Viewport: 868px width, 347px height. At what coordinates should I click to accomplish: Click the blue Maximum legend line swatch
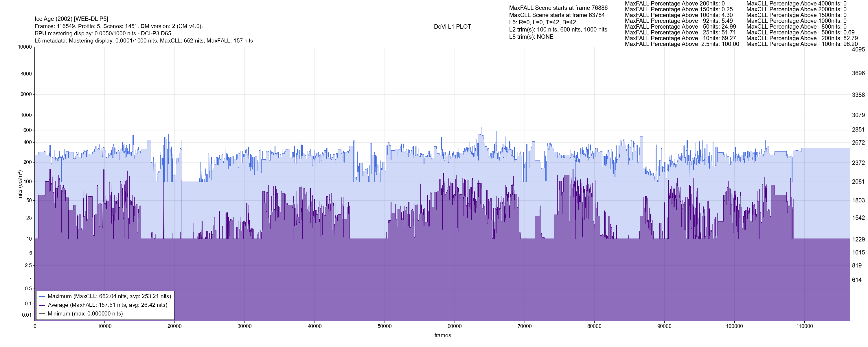coord(42,296)
